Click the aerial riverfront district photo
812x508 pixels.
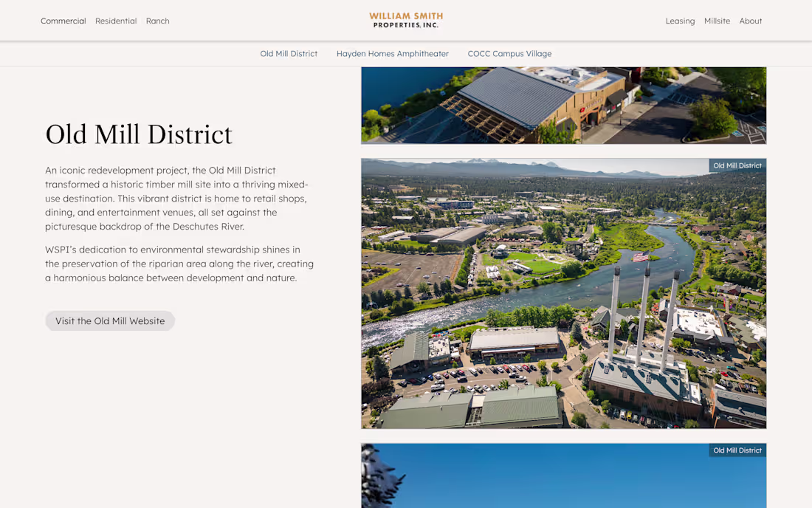(563, 292)
